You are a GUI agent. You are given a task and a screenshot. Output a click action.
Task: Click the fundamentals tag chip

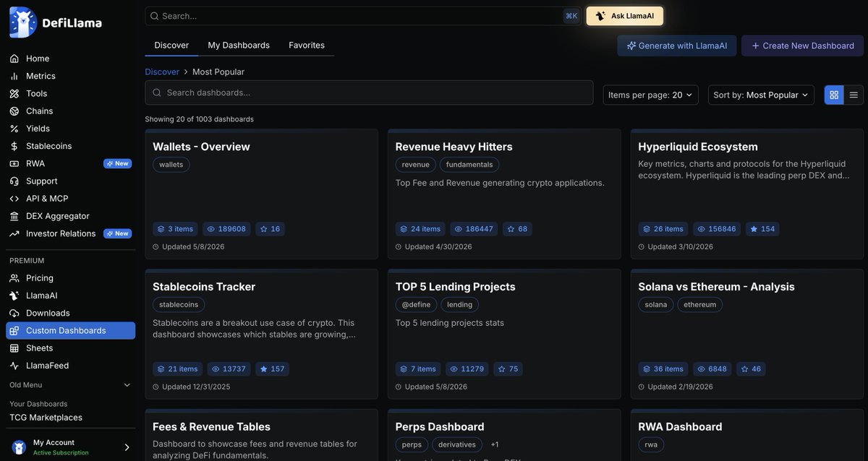(469, 165)
